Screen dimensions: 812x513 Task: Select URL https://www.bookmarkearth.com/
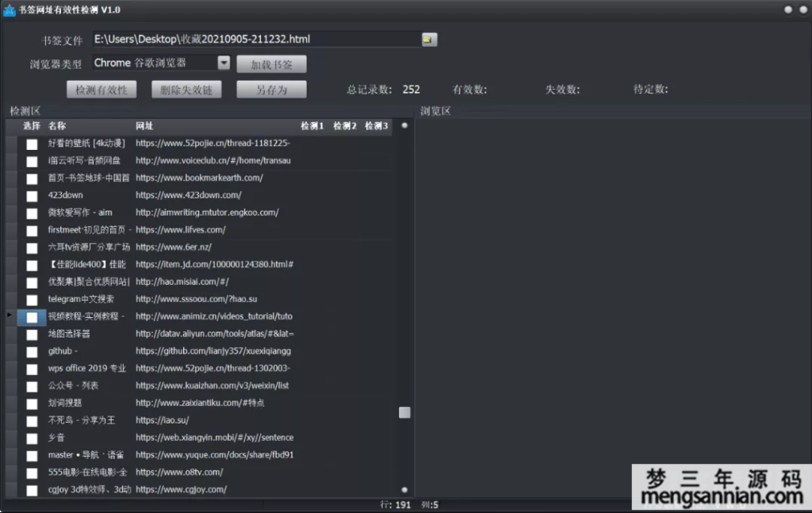pos(199,178)
